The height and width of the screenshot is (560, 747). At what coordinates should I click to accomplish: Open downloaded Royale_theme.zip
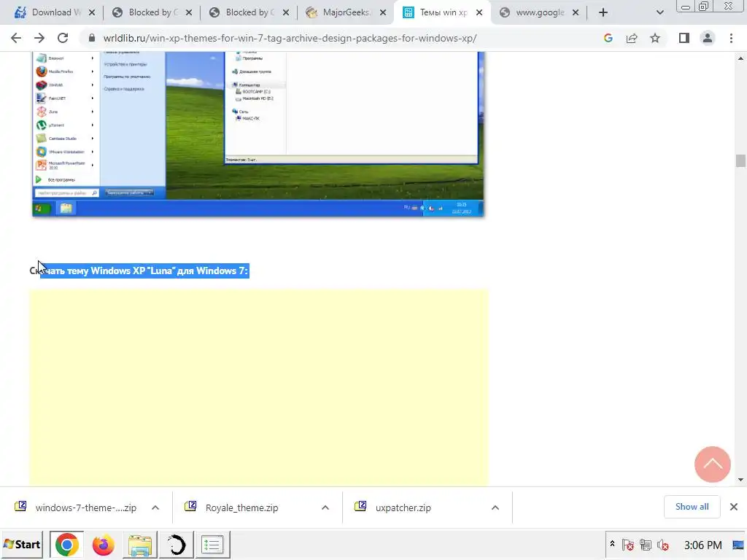coord(233,507)
